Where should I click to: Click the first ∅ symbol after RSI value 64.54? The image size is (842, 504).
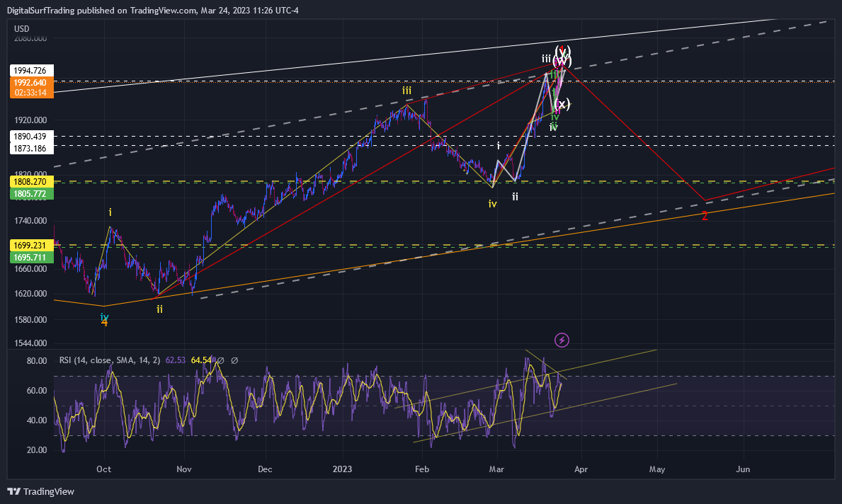pyautogui.click(x=220, y=360)
